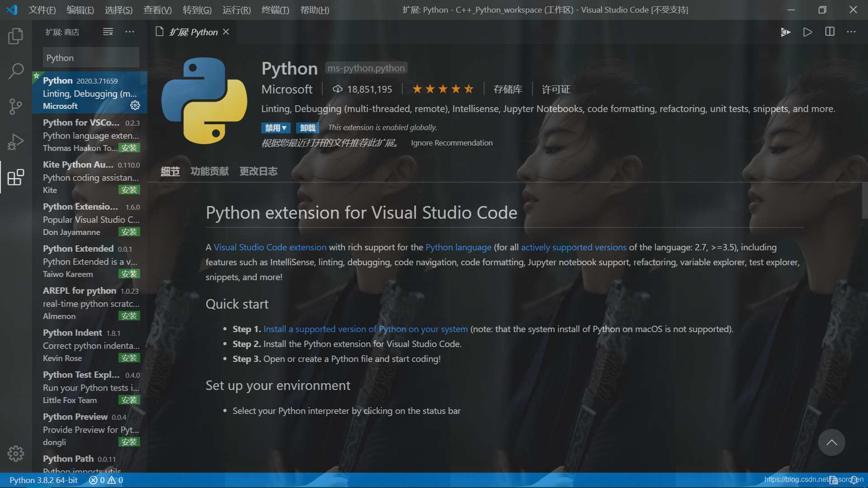868x488 pixels.
Task: Open Install a supported version of Python link
Action: 365,329
